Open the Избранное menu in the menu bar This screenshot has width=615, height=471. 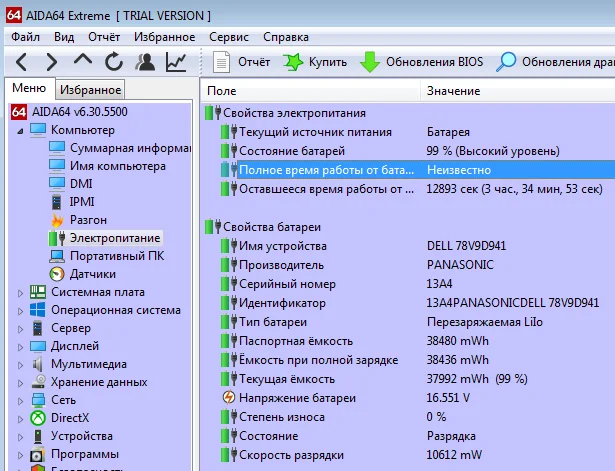tap(164, 37)
